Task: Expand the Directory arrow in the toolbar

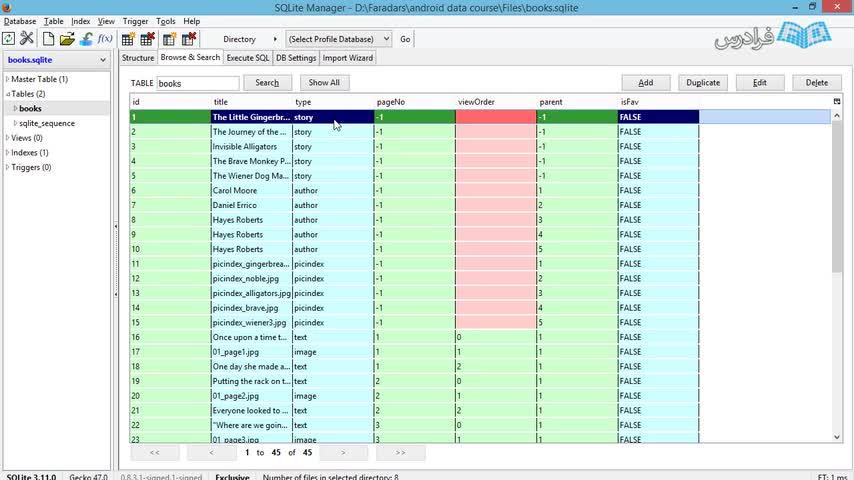Action: pos(274,39)
